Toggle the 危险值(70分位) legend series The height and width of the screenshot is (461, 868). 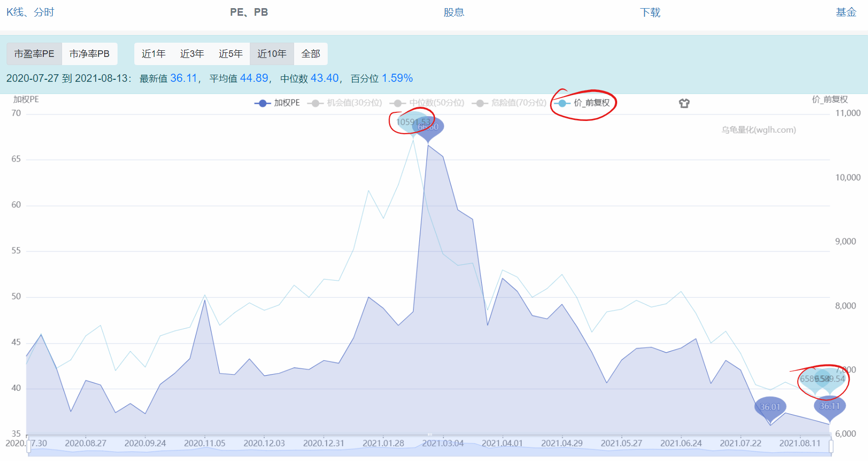pyautogui.click(x=509, y=103)
